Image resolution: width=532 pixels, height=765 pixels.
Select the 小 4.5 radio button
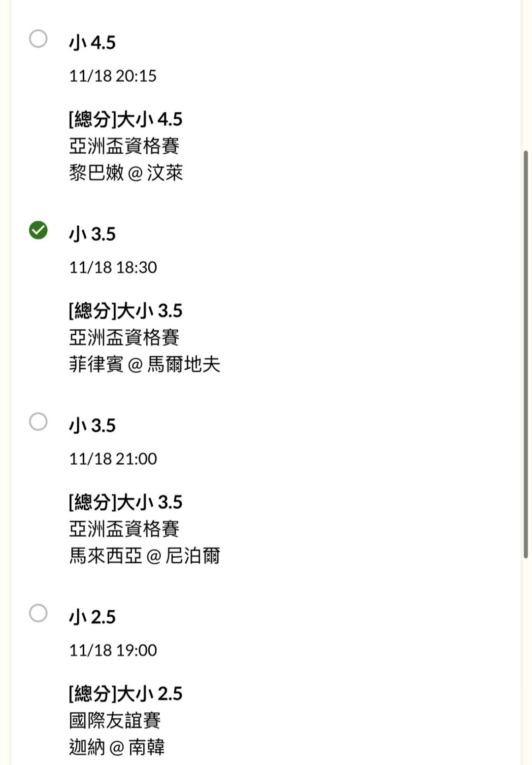38,39
